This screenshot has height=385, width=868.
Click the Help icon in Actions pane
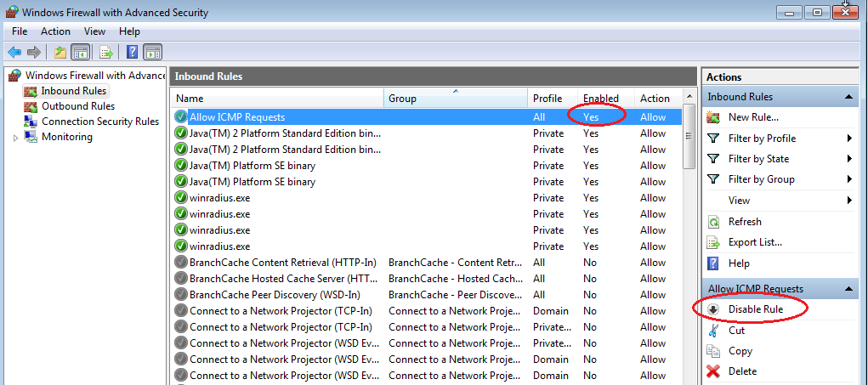coord(714,263)
